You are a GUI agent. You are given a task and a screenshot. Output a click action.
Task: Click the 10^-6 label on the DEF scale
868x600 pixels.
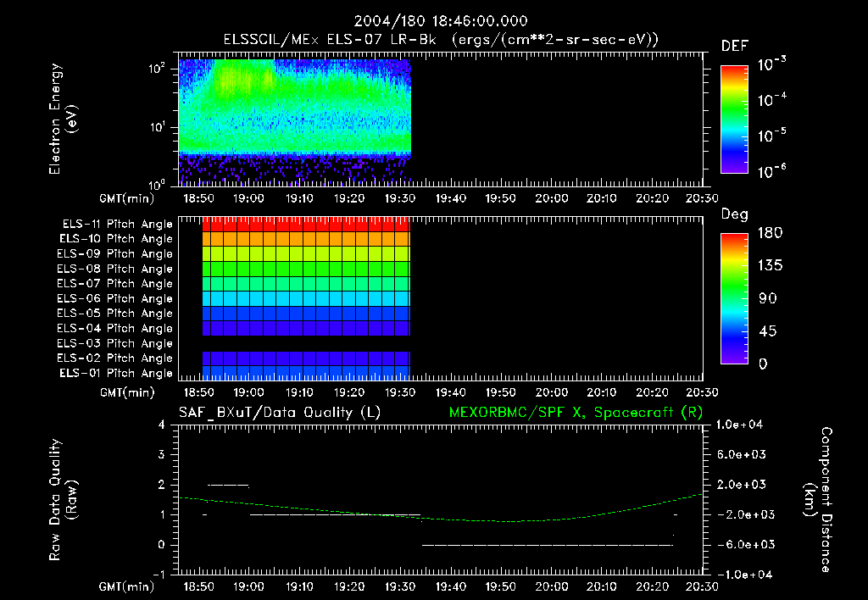click(x=771, y=171)
